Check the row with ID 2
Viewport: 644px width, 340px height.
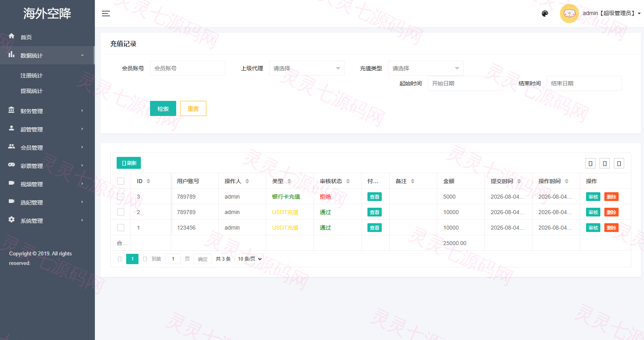[121, 212]
